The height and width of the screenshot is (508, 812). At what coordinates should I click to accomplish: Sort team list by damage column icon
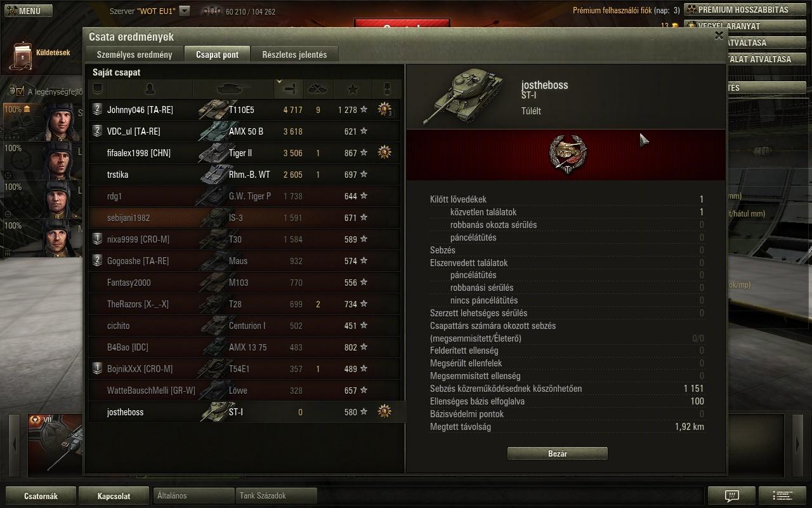(x=289, y=88)
